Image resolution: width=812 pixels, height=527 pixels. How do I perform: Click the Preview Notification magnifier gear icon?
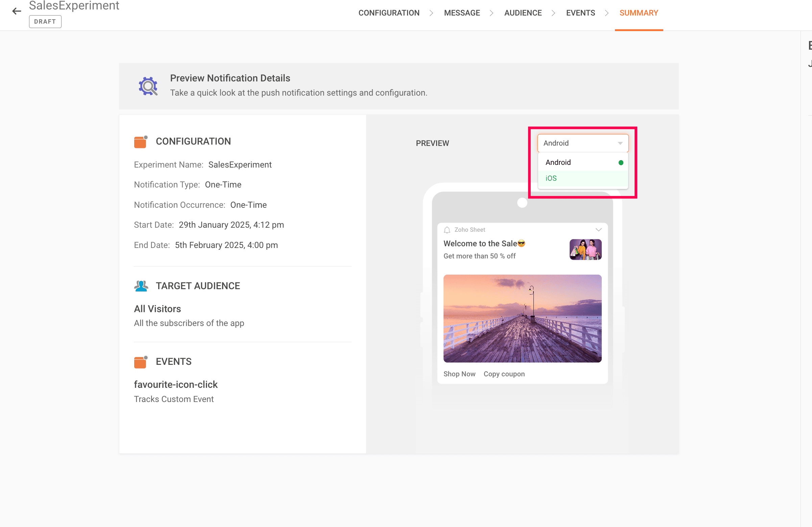coord(148,86)
